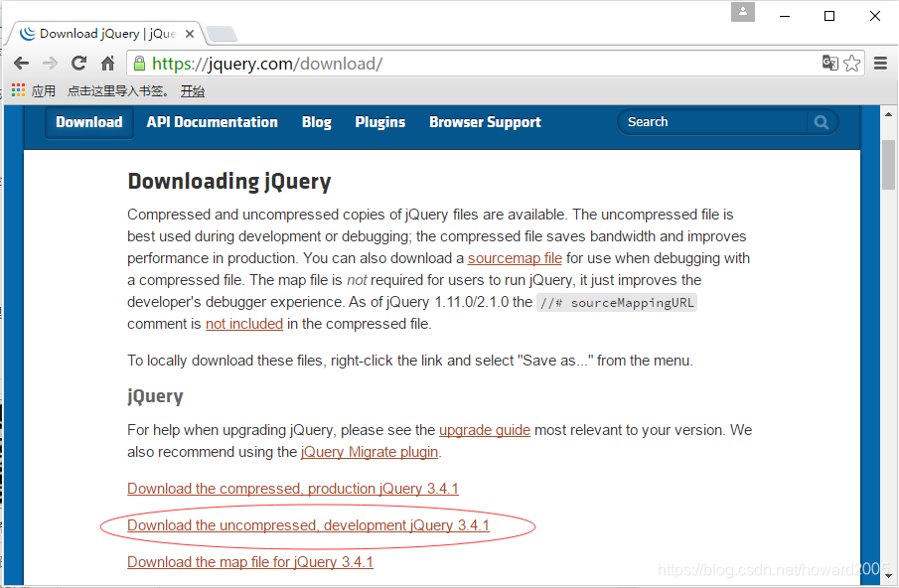Screen dimensions: 899x588
Task: Reload the page with the refresh icon
Action: (78, 63)
